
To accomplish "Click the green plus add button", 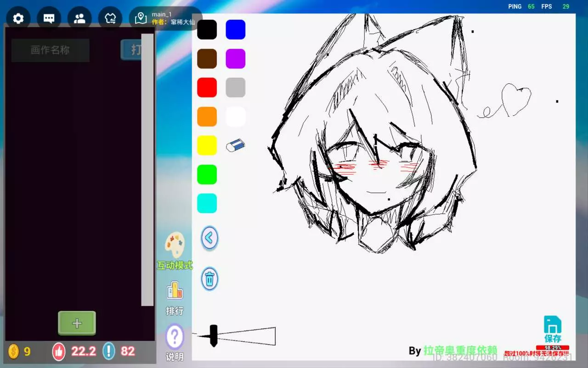I will (77, 323).
